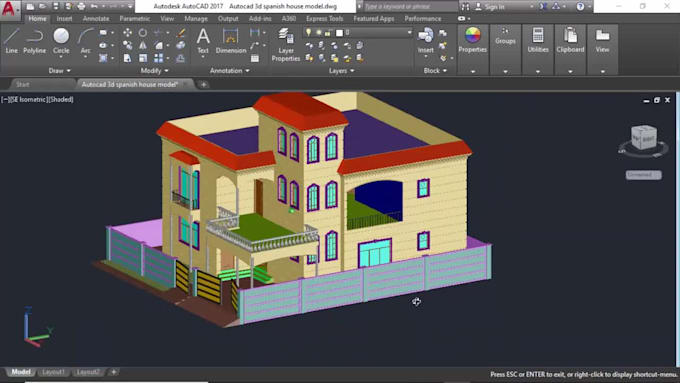Switch to the Annotate ribbon tab
The width and height of the screenshot is (680, 383).
tap(96, 19)
